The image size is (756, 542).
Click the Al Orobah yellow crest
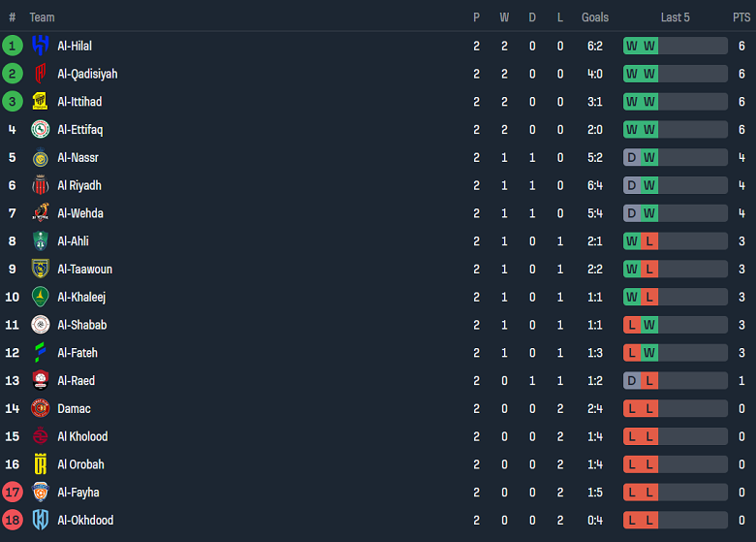click(x=40, y=464)
